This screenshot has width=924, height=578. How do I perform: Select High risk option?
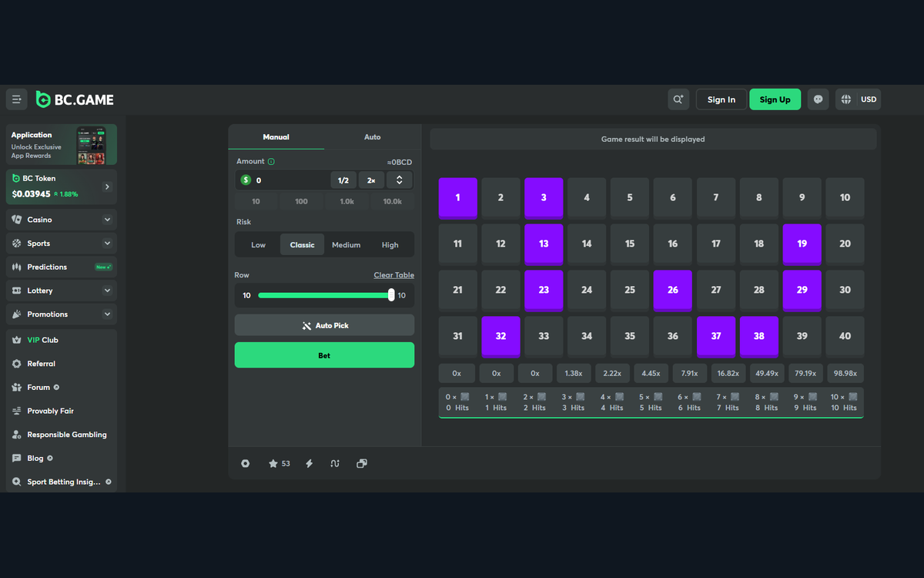[x=390, y=245]
